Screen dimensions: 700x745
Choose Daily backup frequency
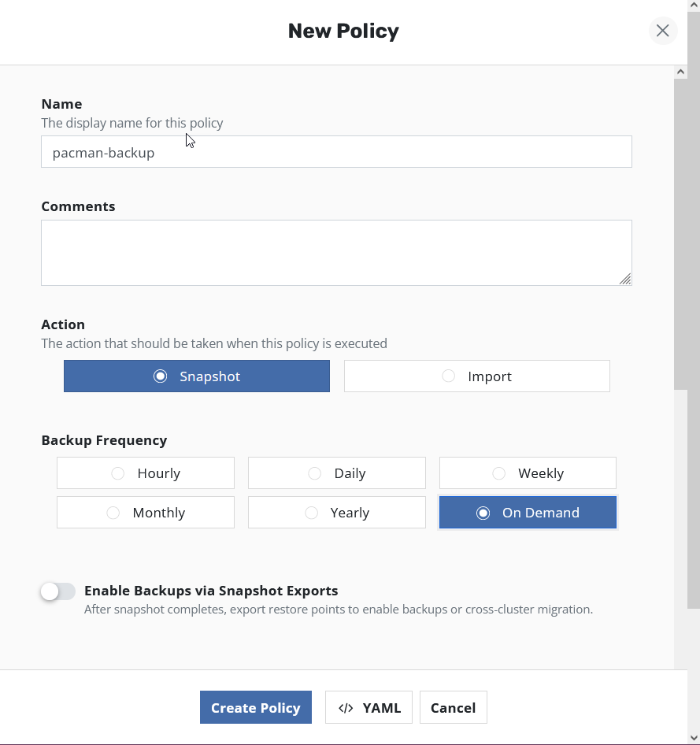tap(336, 473)
